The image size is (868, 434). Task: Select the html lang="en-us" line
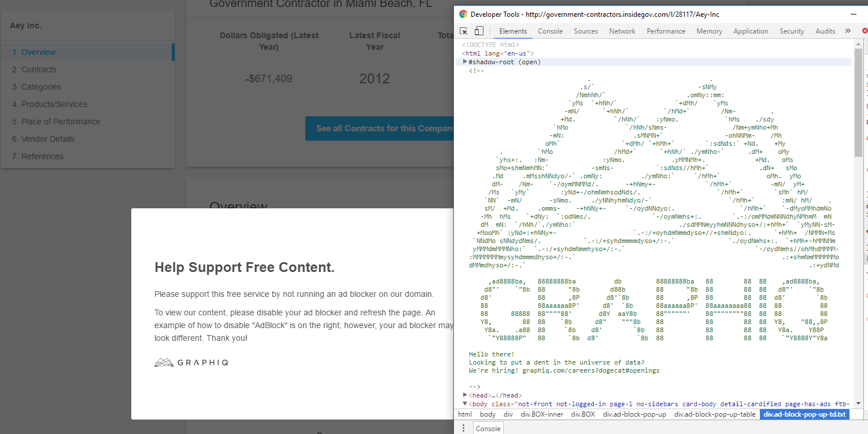497,53
